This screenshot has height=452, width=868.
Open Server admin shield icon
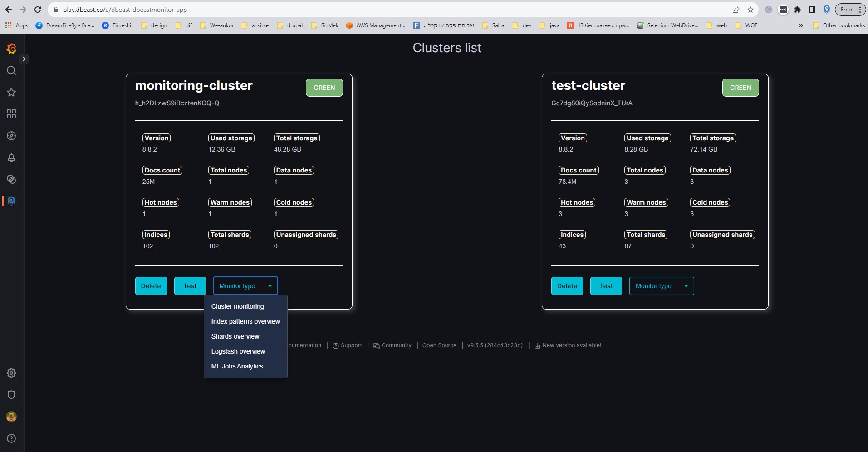[x=11, y=394]
